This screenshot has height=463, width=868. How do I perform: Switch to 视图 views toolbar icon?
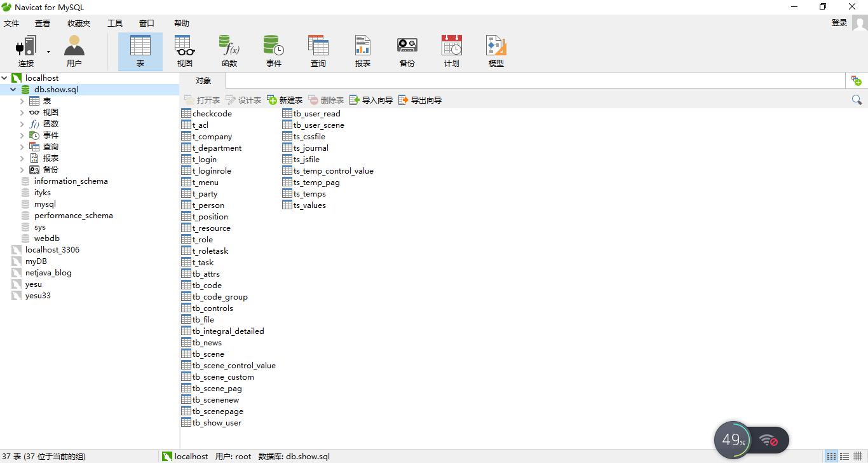click(185, 52)
